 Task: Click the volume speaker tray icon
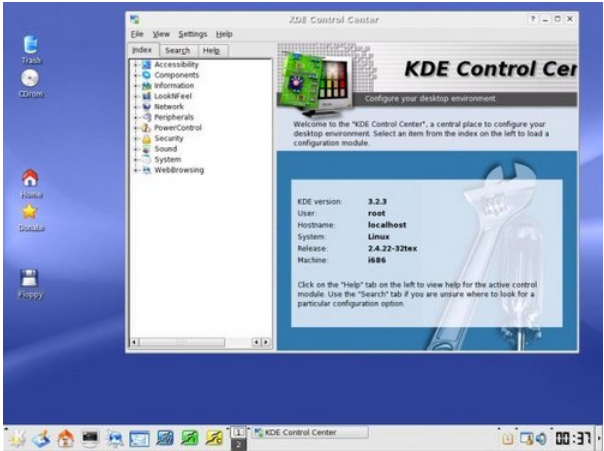[x=541, y=438]
